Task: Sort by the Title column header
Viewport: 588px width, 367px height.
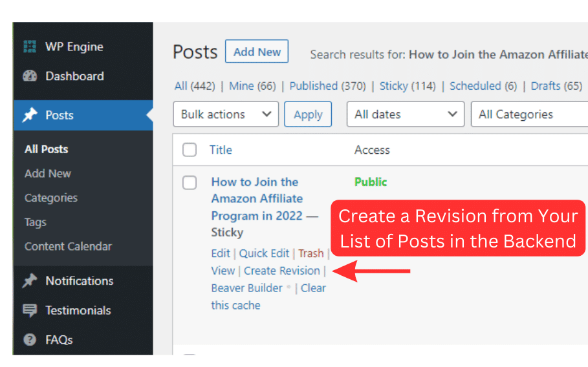Action: (x=221, y=150)
